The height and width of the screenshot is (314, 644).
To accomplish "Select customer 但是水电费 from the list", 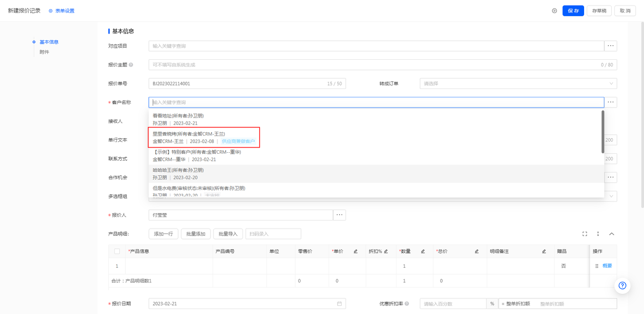I will (x=376, y=190).
